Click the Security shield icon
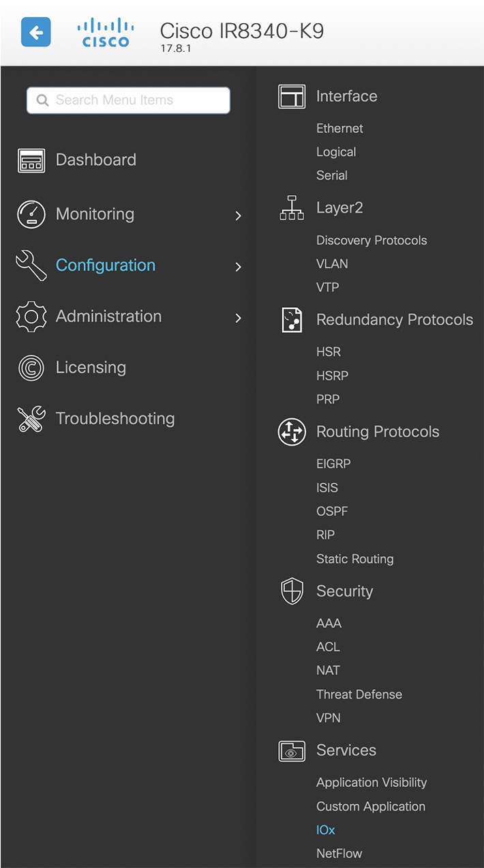484x868 pixels. [x=292, y=591]
